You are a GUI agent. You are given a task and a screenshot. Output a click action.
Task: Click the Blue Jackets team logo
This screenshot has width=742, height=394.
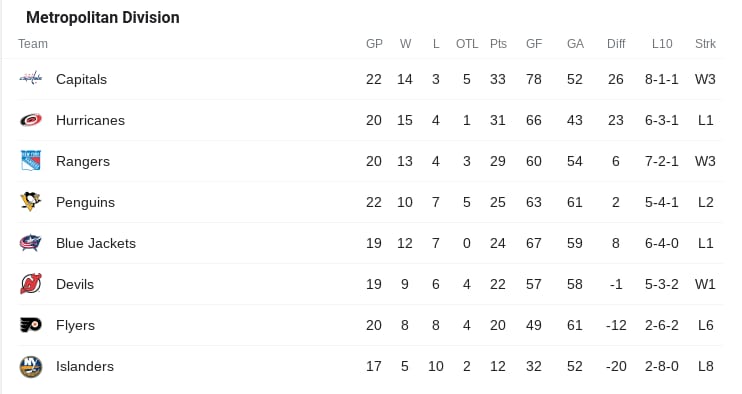tap(31, 243)
